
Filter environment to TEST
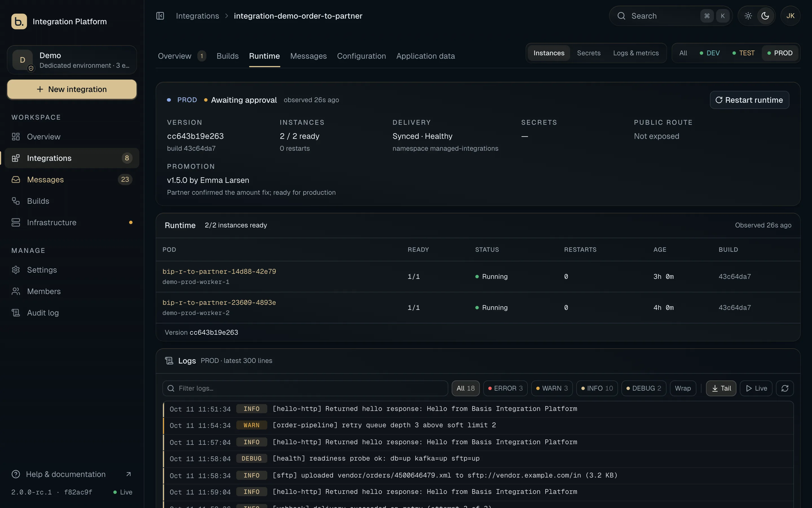click(743, 53)
